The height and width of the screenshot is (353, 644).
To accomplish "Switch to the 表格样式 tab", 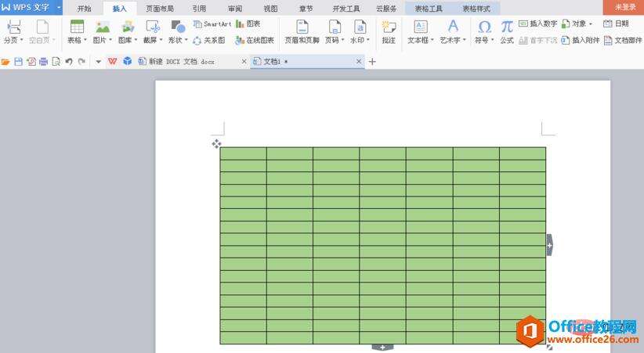I will click(x=476, y=8).
